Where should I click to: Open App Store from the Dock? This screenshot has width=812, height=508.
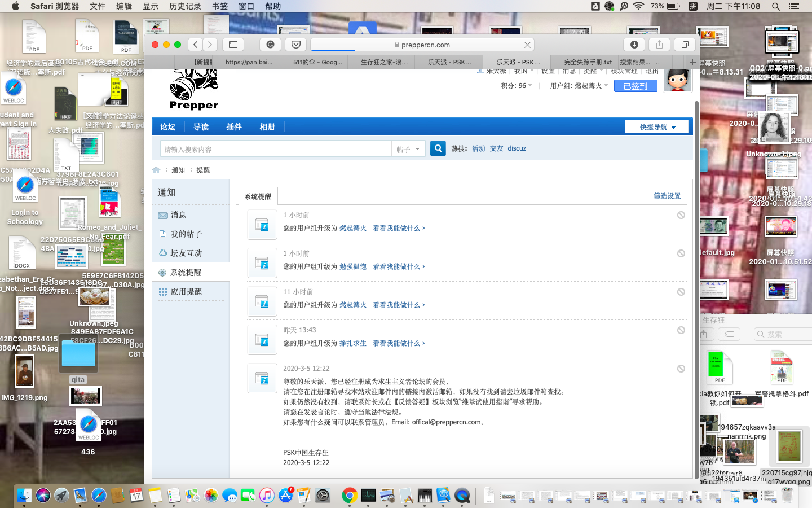click(x=286, y=496)
